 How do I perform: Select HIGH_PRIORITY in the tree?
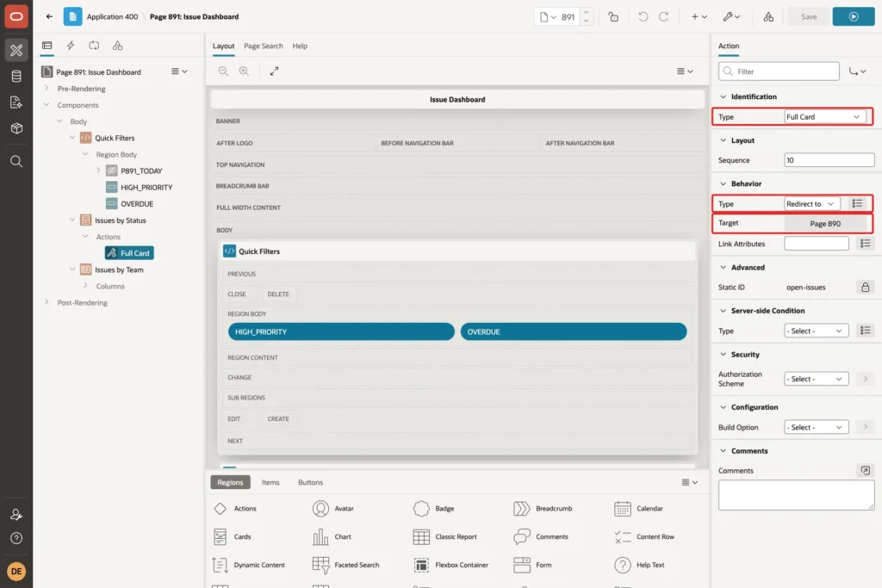click(146, 187)
